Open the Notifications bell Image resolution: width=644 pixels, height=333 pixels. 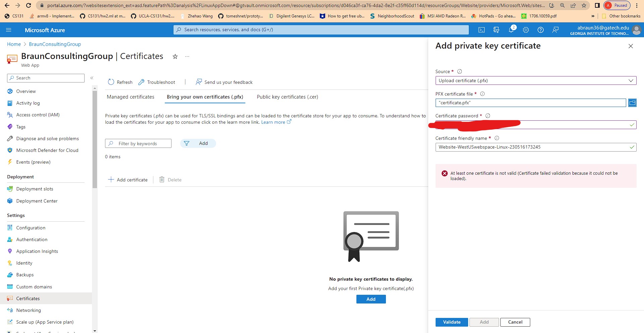point(511,30)
